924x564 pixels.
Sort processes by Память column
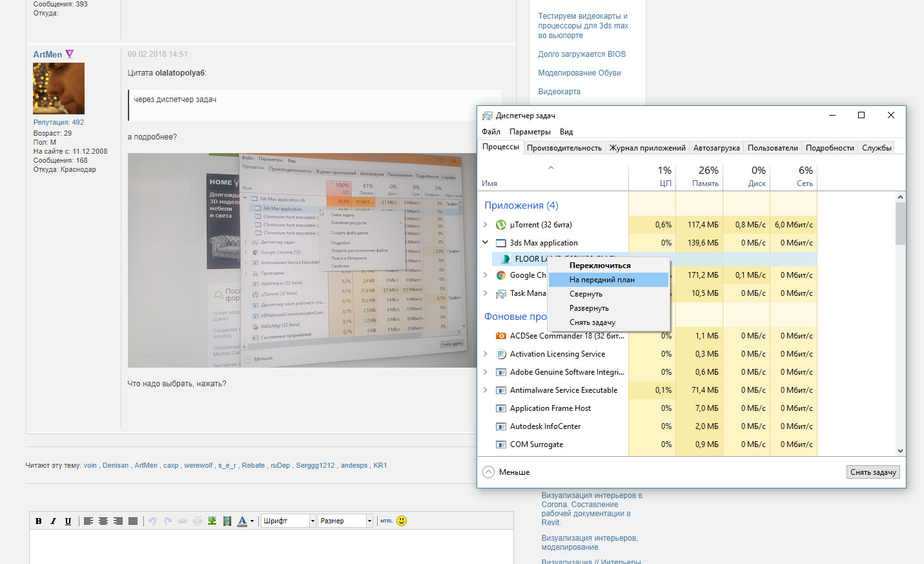[x=699, y=177]
